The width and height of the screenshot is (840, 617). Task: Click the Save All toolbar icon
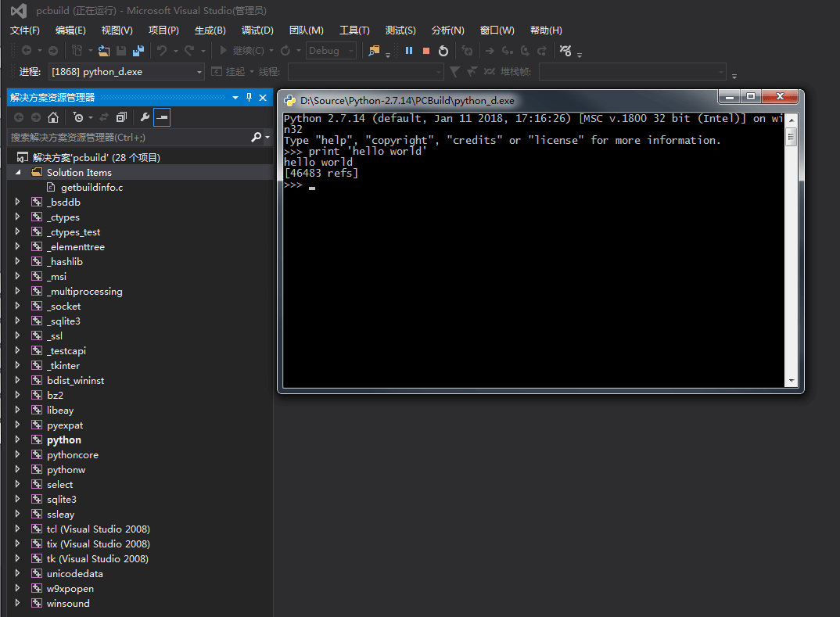coord(138,50)
